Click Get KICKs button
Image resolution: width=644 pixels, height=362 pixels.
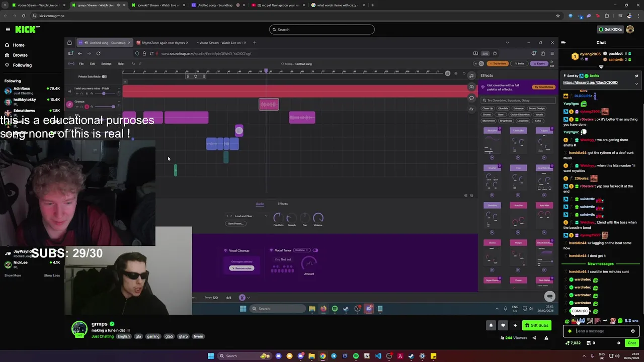click(610, 29)
